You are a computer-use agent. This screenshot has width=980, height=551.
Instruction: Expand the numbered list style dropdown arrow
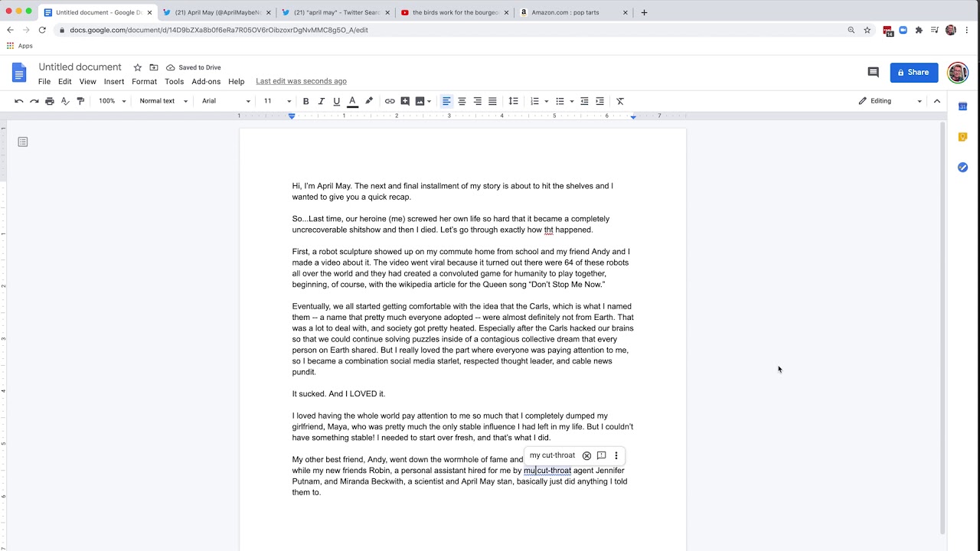[x=547, y=101]
